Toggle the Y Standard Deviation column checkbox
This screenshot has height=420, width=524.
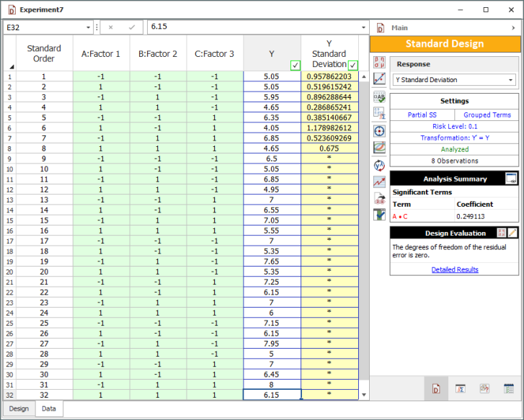(352, 66)
